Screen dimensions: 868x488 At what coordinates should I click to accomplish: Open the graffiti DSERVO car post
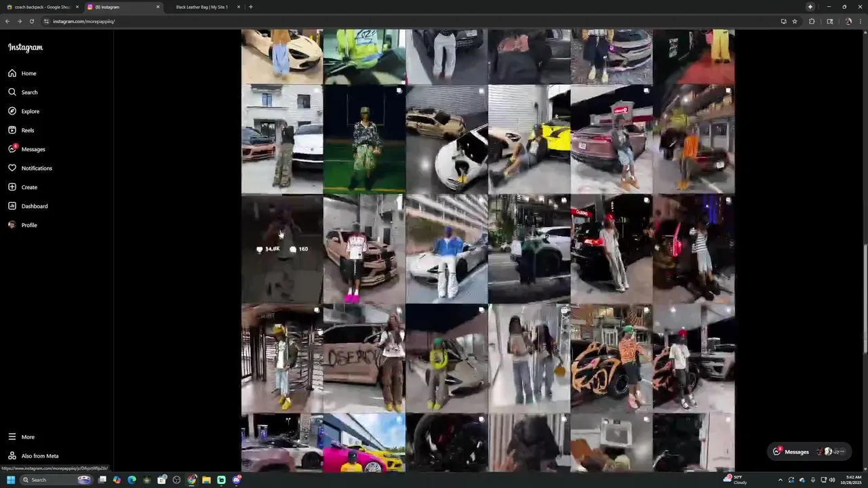364,359
